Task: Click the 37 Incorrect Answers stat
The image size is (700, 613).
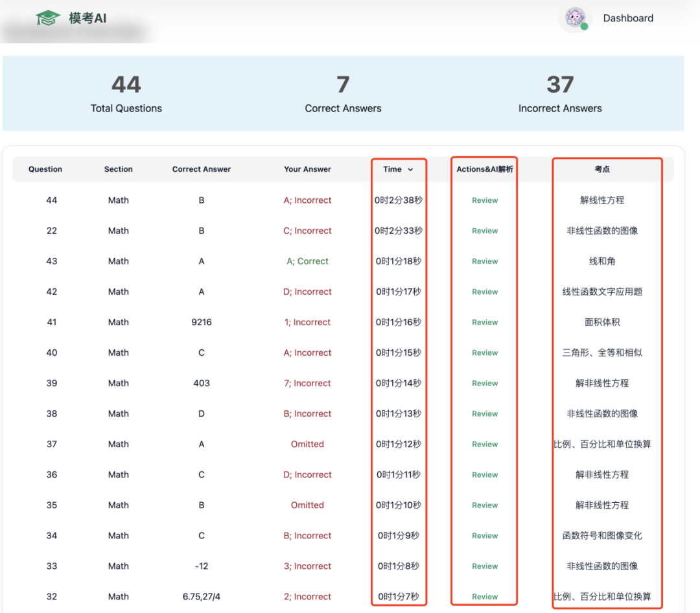Action: (x=560, y=93)
